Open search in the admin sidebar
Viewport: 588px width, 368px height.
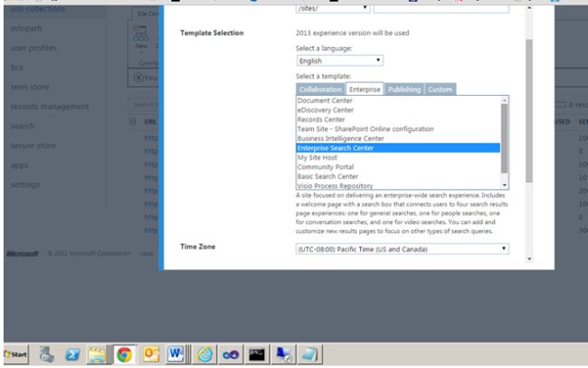tap(23, 126)
